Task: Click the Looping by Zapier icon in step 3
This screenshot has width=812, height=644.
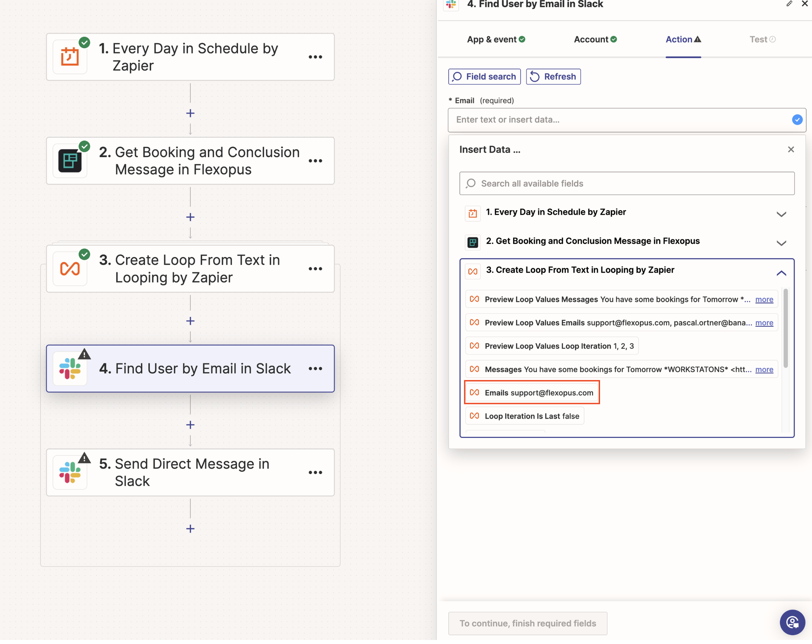Action: click(x=70, y=269)
